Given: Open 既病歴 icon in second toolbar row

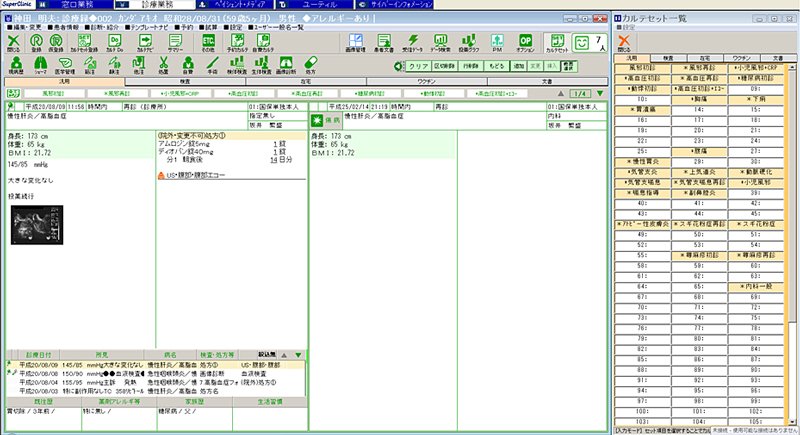Looking at the screenshot, I should tap(16, 65).
